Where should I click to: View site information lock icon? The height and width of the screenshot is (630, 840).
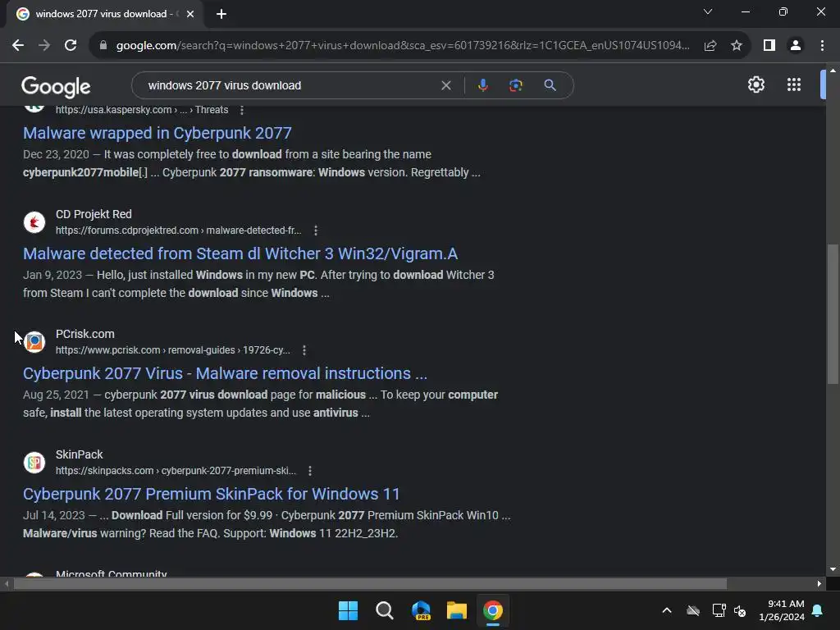pos(103,46)
